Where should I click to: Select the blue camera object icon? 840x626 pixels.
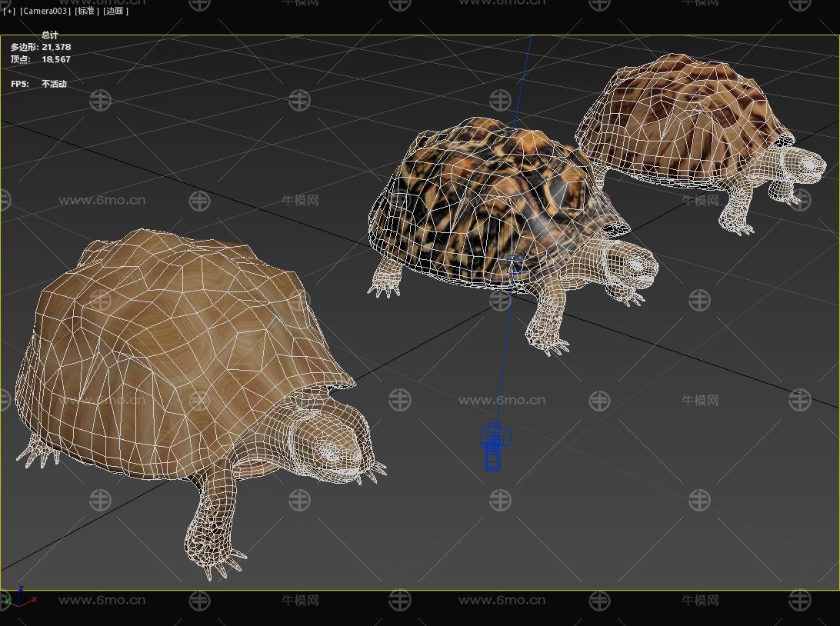(x=495, y=447)
